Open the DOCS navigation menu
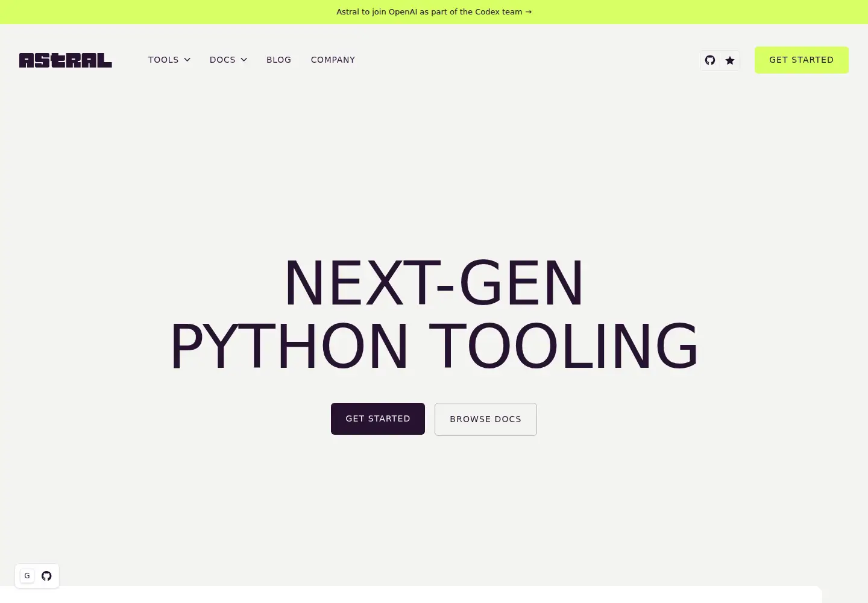868x603 pixels. tap(228, 60)
